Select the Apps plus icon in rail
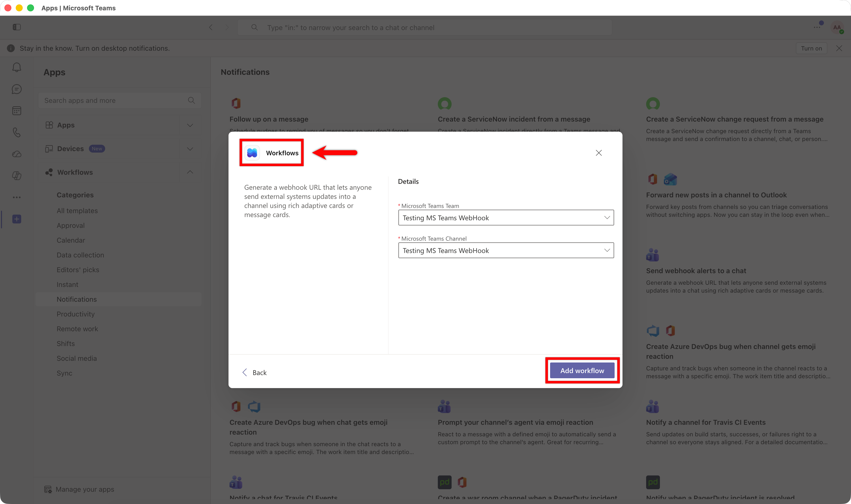Viewport: 851px width, 504px height. point(17,219)
